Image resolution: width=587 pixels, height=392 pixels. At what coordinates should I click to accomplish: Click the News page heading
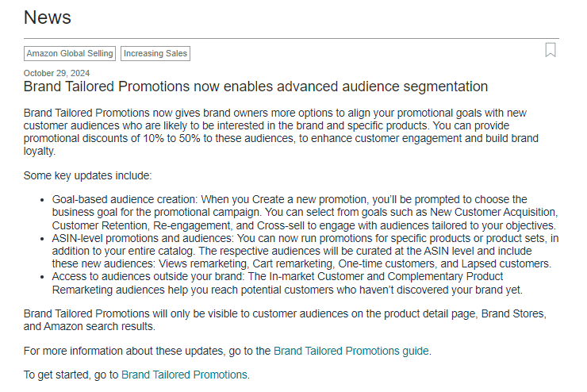coord(48,17)
